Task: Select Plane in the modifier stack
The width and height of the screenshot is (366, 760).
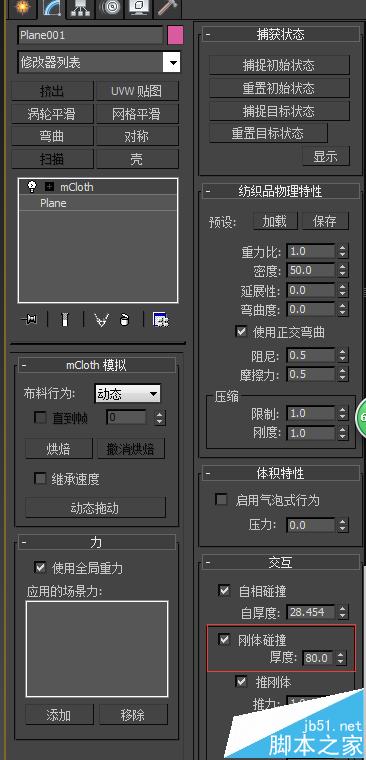Action: (53, 203)
